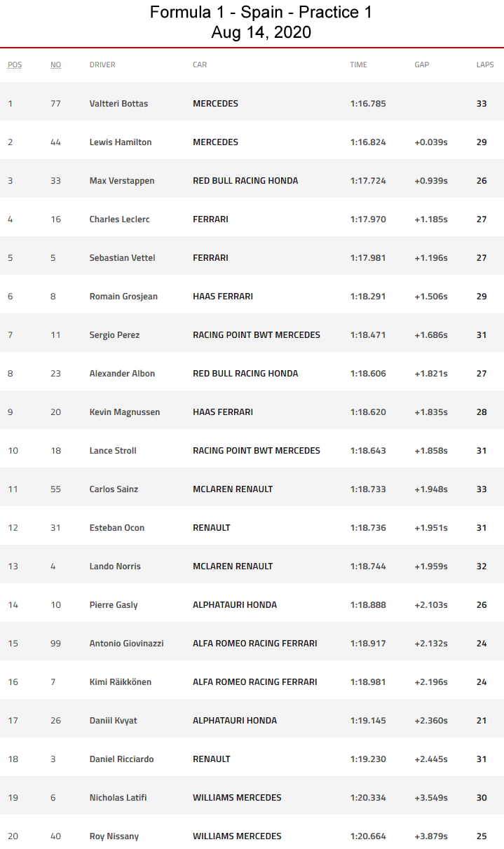Click Lewis Hamilton's name
The height and width of the screenshot is (849, 504).
[121, 142]
